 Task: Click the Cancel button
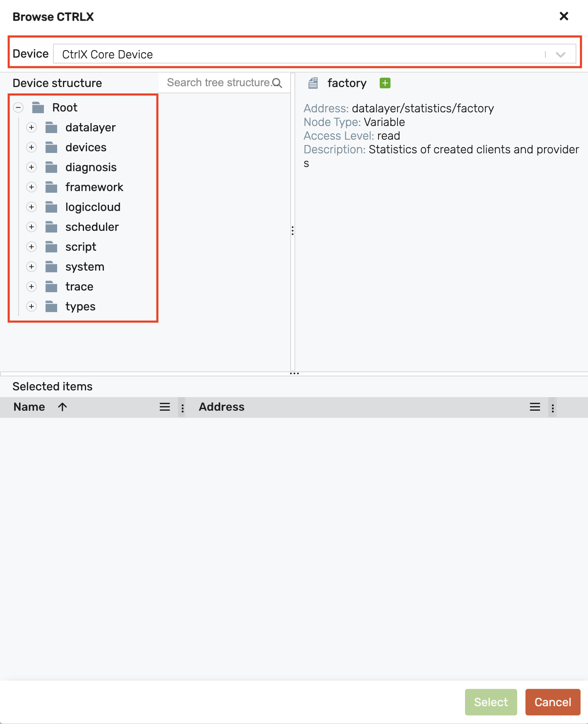pyautogui.click(x=553, y=702)
